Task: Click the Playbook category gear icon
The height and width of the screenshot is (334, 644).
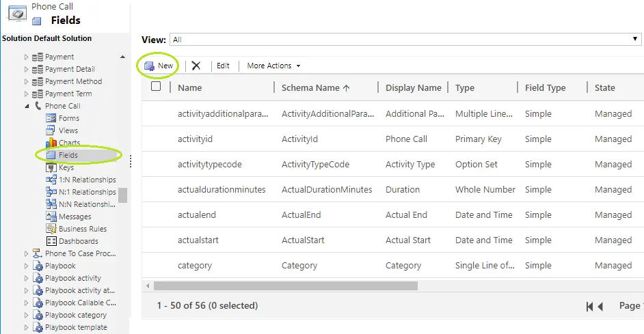Action: [38, 315]
